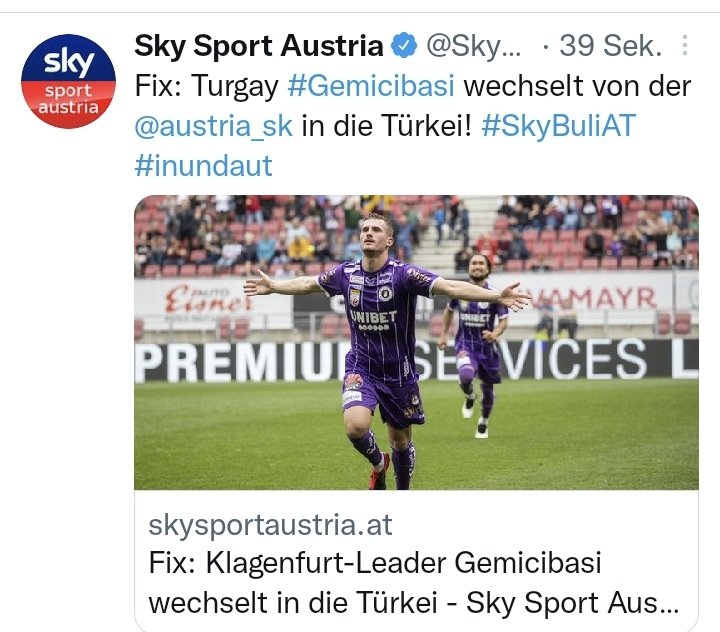Open the footballer celebration preview image

pos(416,343)
